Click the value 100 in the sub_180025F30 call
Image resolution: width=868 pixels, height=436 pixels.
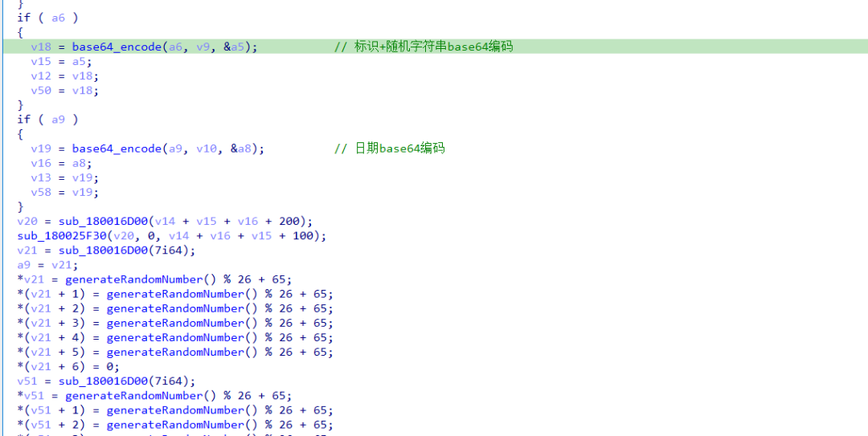click(x=303, y=236)
